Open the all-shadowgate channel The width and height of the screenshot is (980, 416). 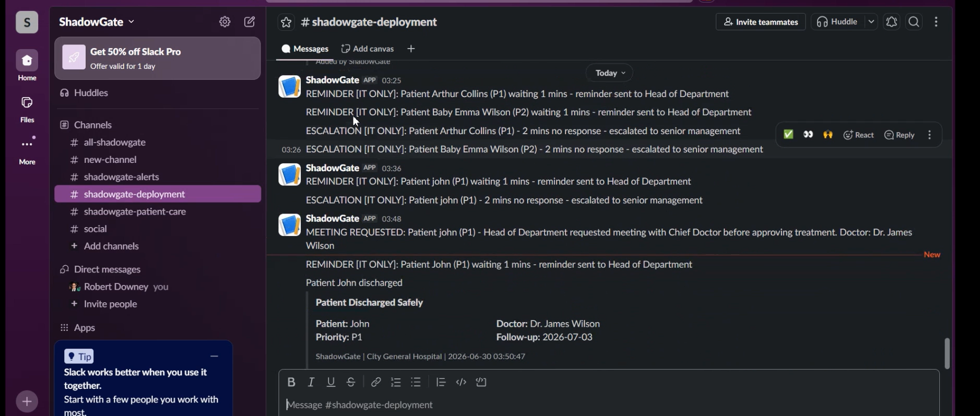[158, 142]
